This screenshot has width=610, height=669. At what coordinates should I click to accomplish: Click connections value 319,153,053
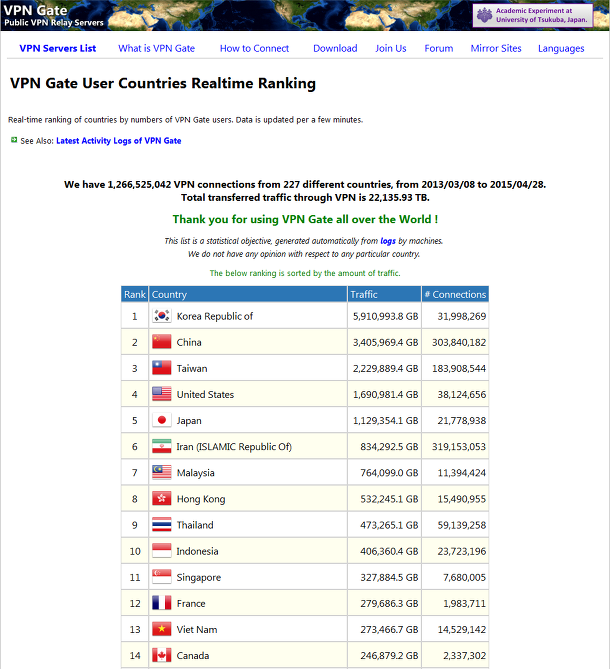tap(459, 447)
